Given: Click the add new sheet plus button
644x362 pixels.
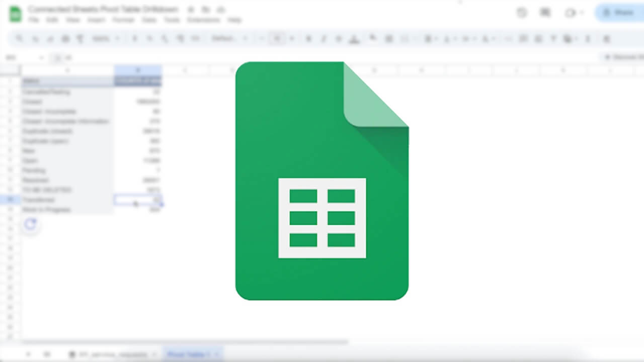Looking at the screenshot, I should (x=28, y=354).
